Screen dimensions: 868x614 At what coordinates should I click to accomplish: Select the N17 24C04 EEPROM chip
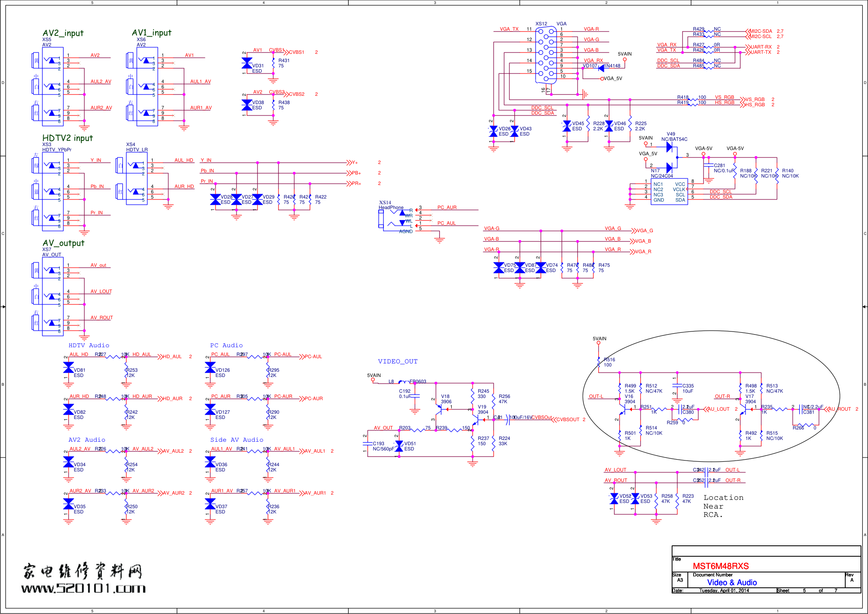(669, 192)
